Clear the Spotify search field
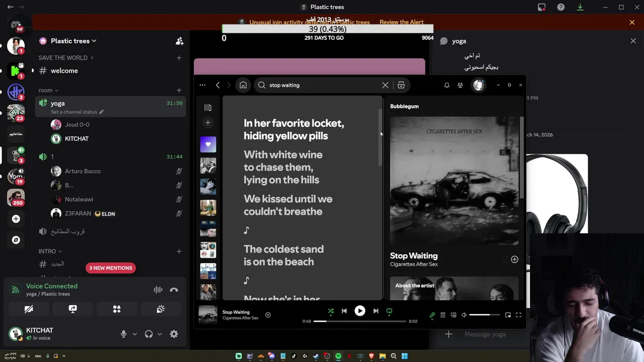Image resolution: width=644 pixels, height=362 pixels. click(385, 85)
